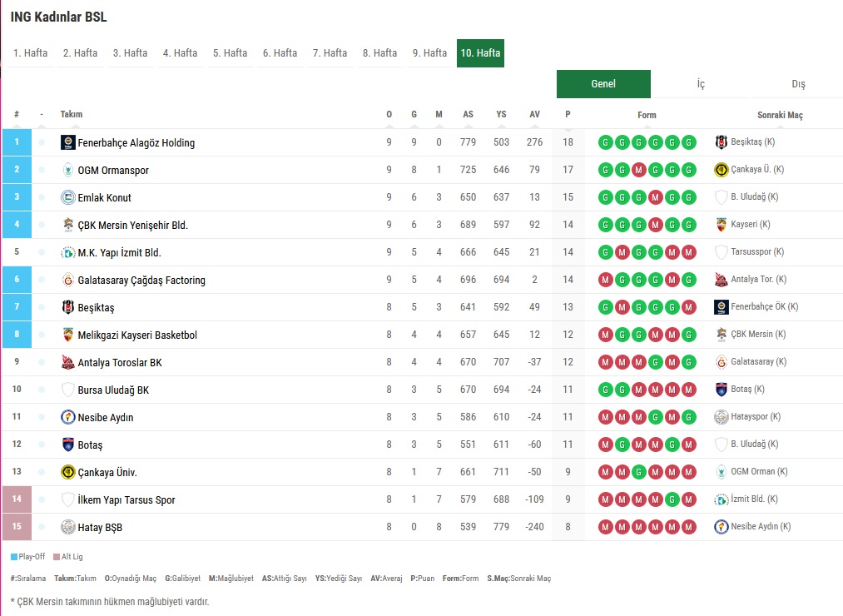Screen dimensions: 843x616
Task: Click points value 17 for OGM Ormanspor
Action: [568, 170]
